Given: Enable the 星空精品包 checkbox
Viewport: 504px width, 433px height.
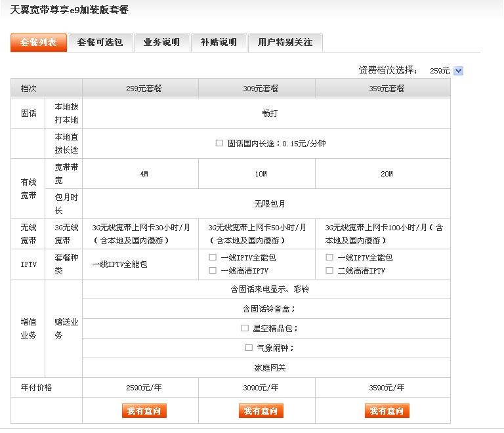Looking at the screenshot, I should [x=245, y=328].
